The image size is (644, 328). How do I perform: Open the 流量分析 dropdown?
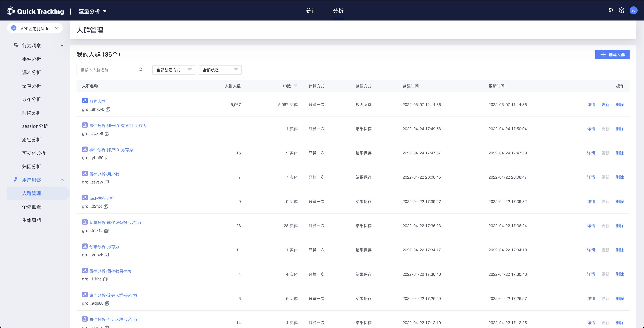[92, 11]
